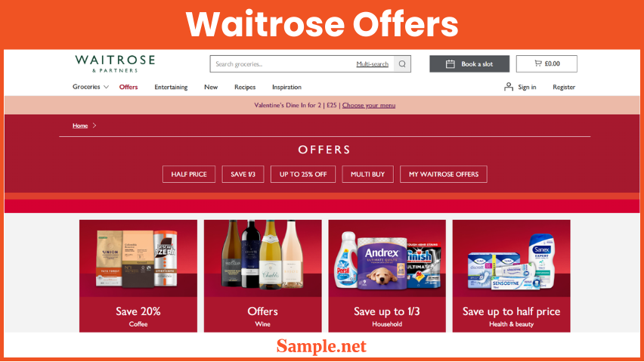Click the HALF PRICE filter button
This screenshot has height=362, width=644.
(189, 174)
